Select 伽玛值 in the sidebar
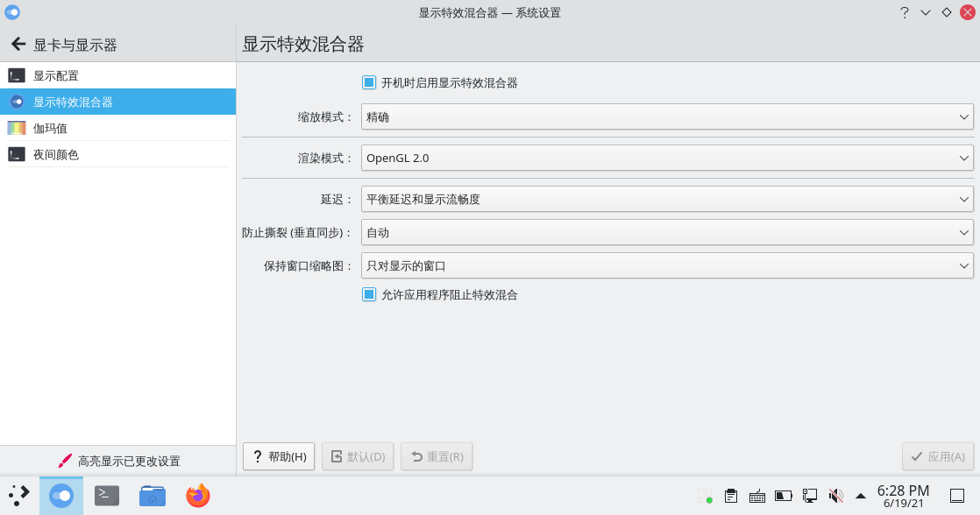The height and width of the screenshot is (515, 980). [50, 128]
